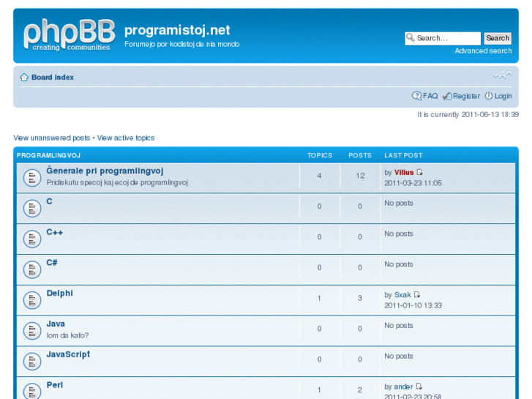Click the date 2011-01-10 13:33
532x399 pixels.
(x=413, y=305)
